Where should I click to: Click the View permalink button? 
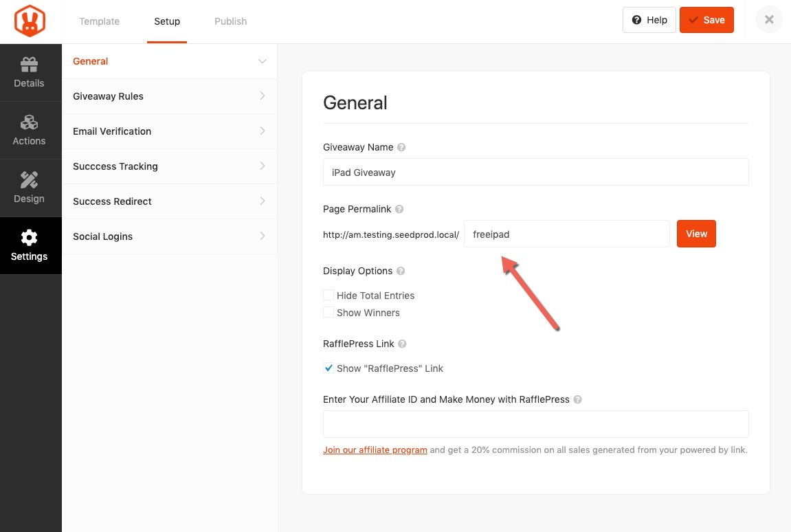point(696,234)
